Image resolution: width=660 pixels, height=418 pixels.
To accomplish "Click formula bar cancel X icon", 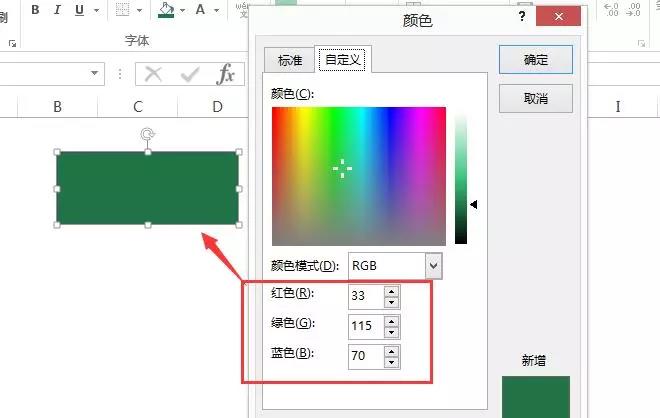I will 153,74.
